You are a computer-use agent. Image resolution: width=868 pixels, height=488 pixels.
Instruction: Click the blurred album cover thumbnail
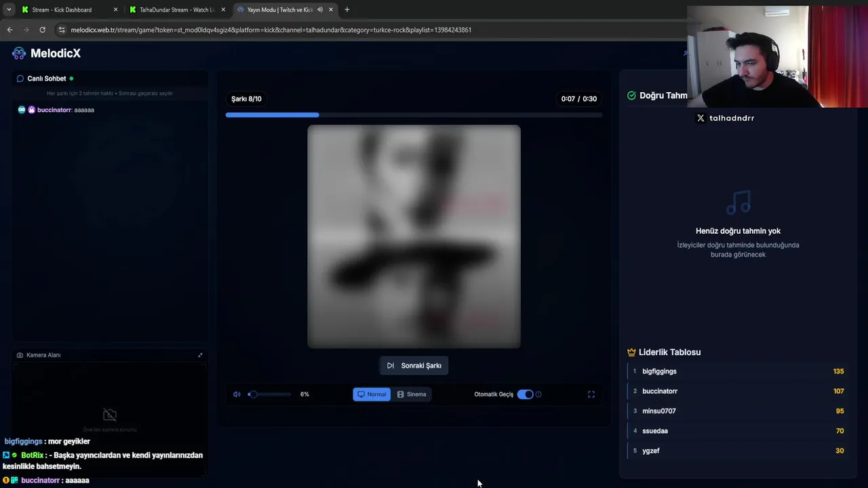pos(414,237)
